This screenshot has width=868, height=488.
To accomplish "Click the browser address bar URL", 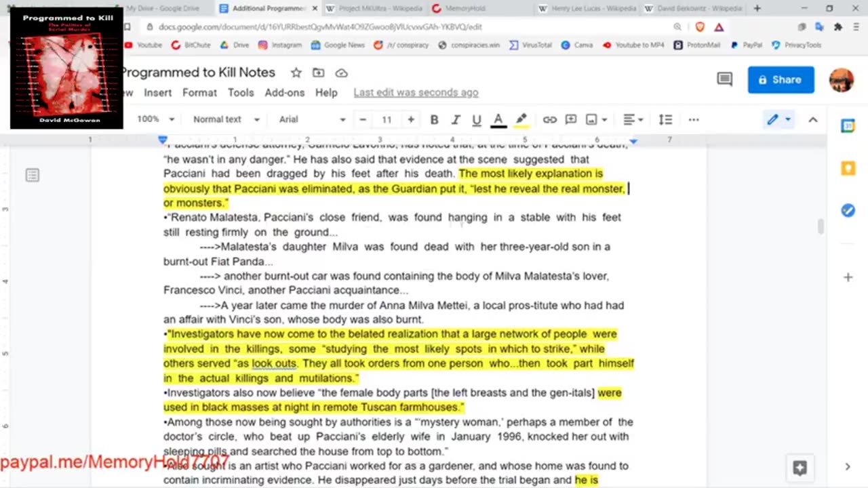I will pos(320,27).
